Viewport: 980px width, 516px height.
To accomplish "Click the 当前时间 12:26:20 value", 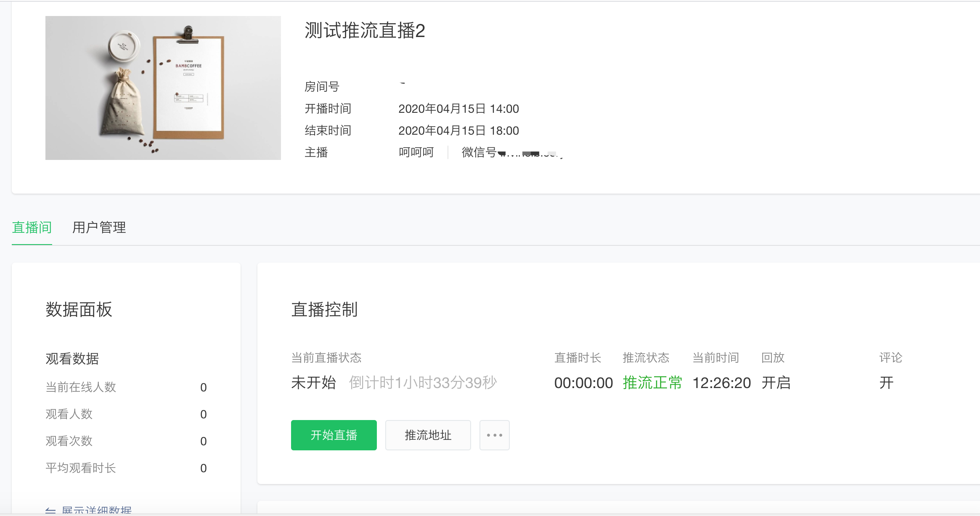I will (721, 383).
